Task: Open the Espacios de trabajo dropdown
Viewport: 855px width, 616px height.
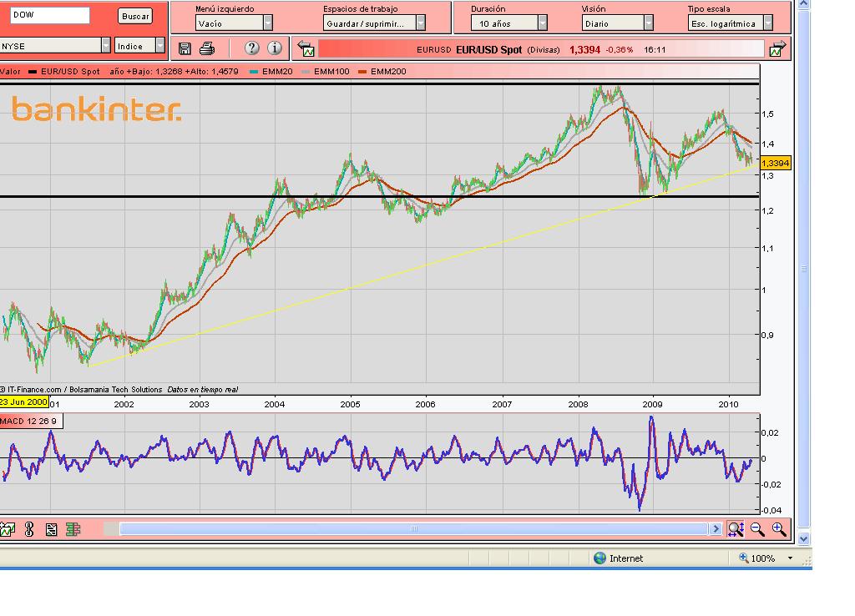Action: click(420, 23)
